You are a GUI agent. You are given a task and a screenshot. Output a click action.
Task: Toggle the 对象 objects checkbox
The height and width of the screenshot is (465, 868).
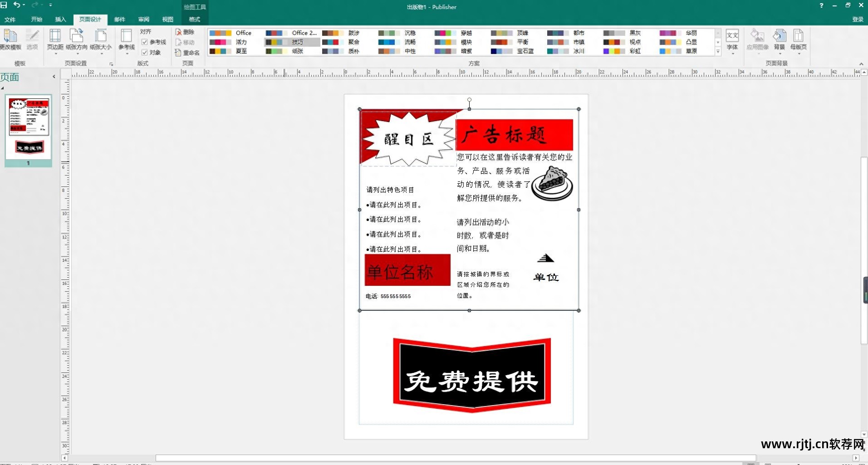145,52
